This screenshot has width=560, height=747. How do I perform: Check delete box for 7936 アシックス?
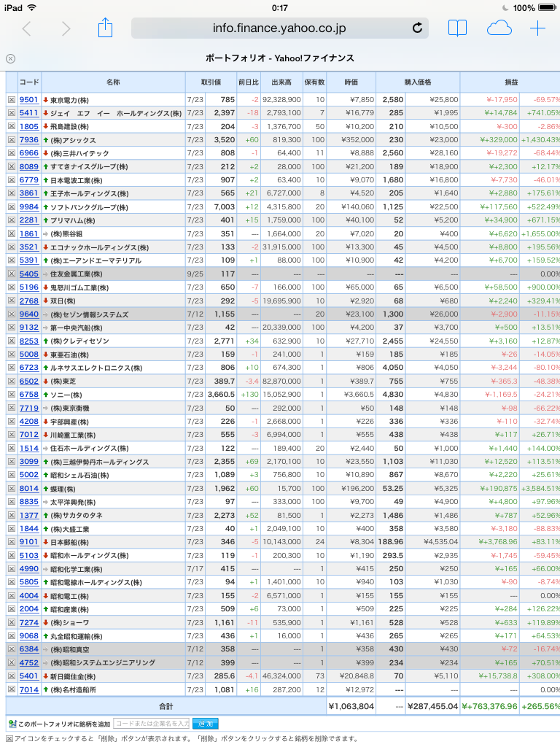click(x=12, y=139)
